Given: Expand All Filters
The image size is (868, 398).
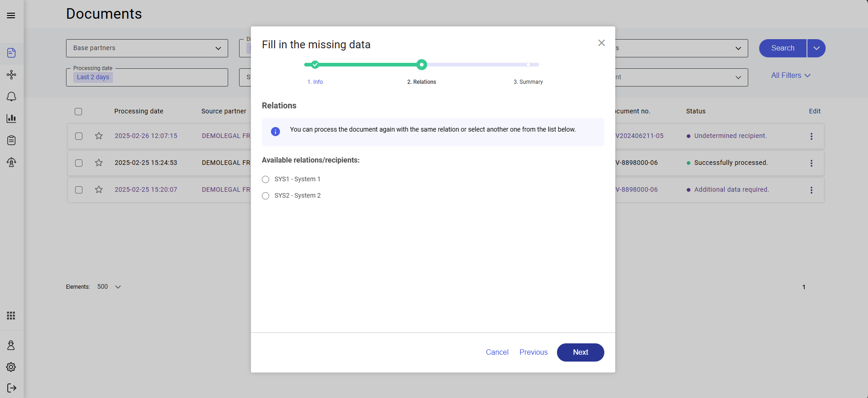Looking at the screenshot, I should click(x=791, y=76).
